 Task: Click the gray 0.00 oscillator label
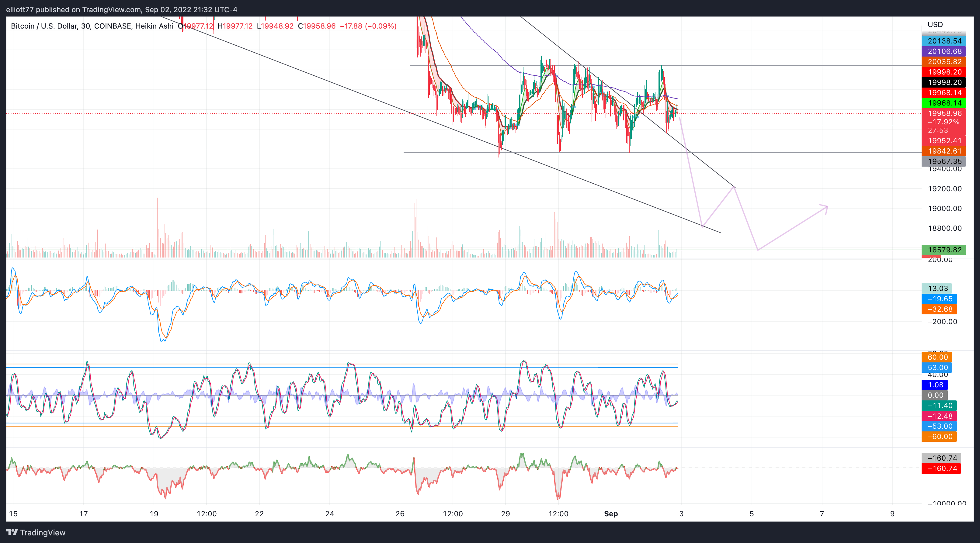point(934,395)
